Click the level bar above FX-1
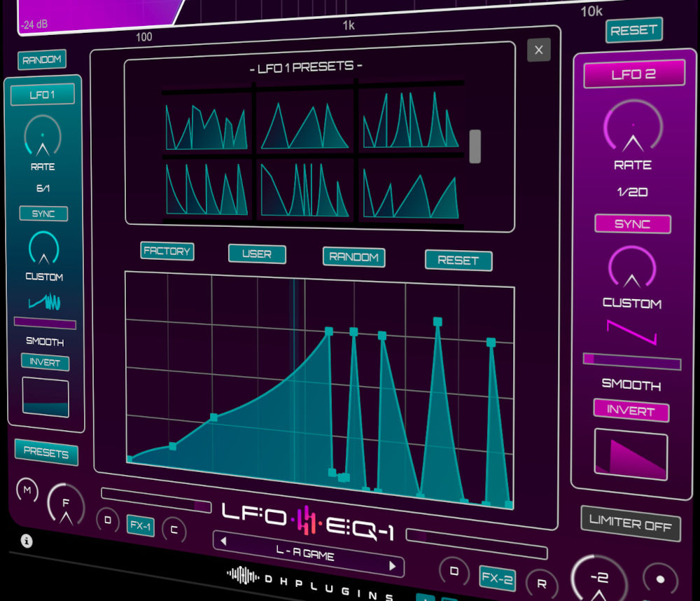This screenshot has width=700, height=601. (156, 500)
